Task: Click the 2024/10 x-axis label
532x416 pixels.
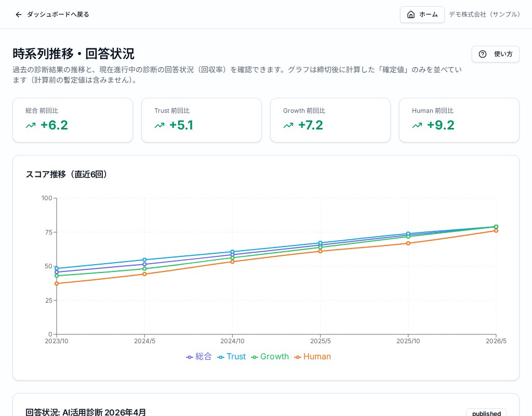Action: (x=232, y=341)
